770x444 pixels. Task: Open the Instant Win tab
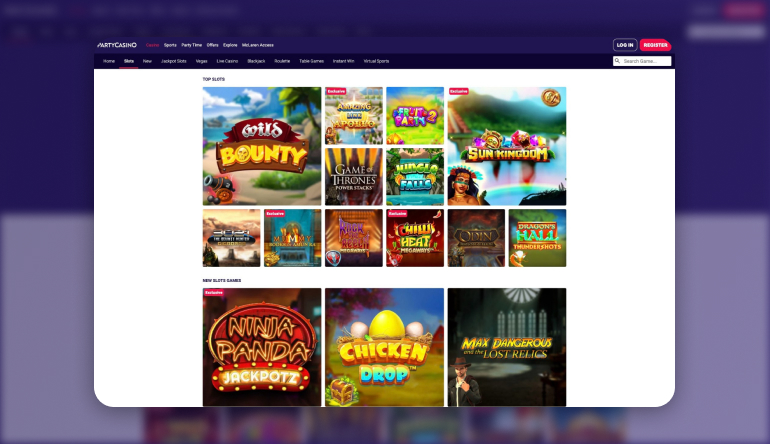(x=343, y=61)
